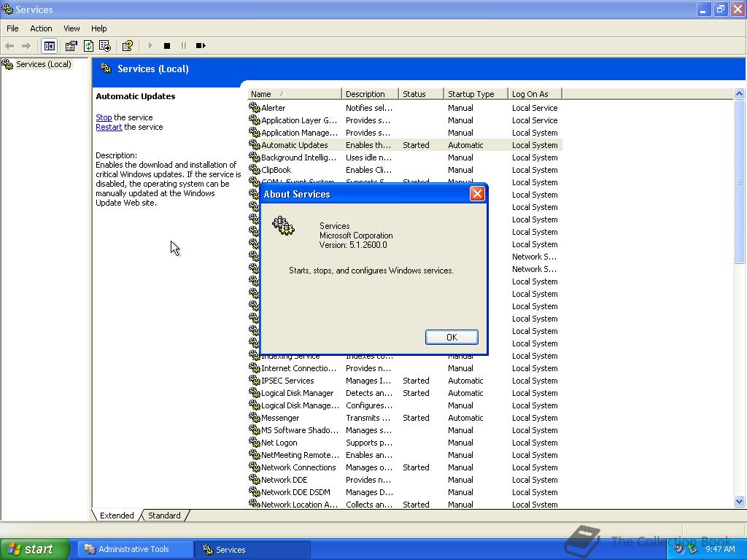747x560 pixels.
Task: Click the Back arrow toolbar icon
Action: (x=9, y=46)
